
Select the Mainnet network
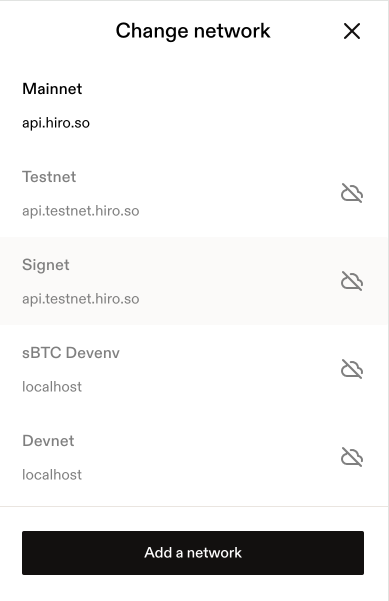pos(194,105)
